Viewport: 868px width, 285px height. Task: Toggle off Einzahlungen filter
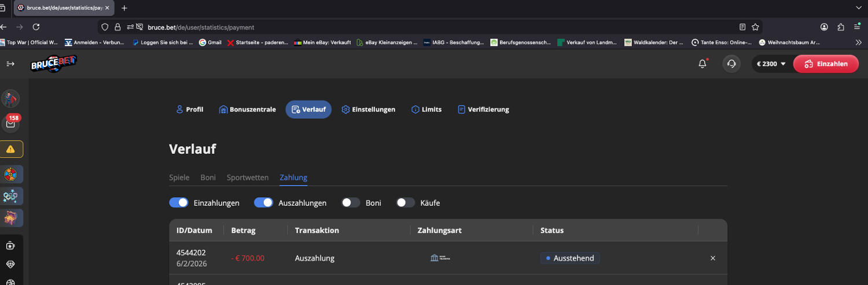[179, 203]
